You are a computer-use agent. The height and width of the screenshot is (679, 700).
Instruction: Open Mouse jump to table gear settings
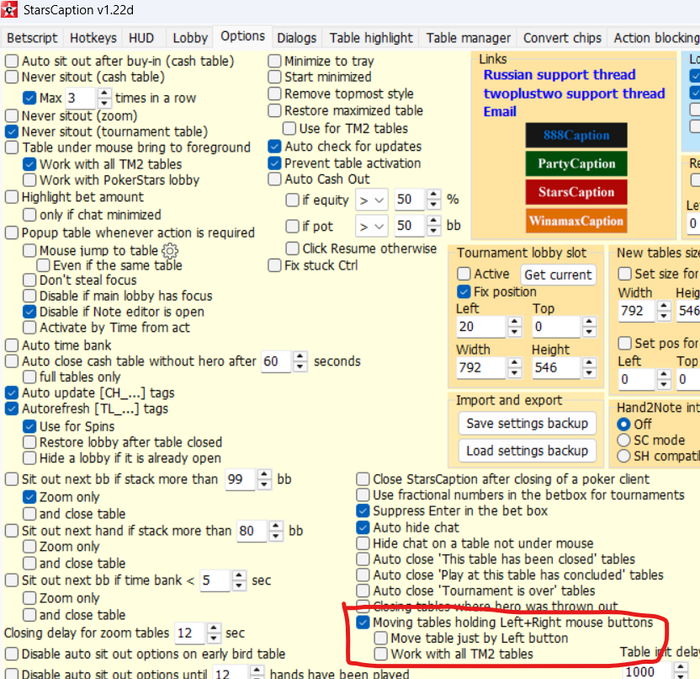coord(170,251)
